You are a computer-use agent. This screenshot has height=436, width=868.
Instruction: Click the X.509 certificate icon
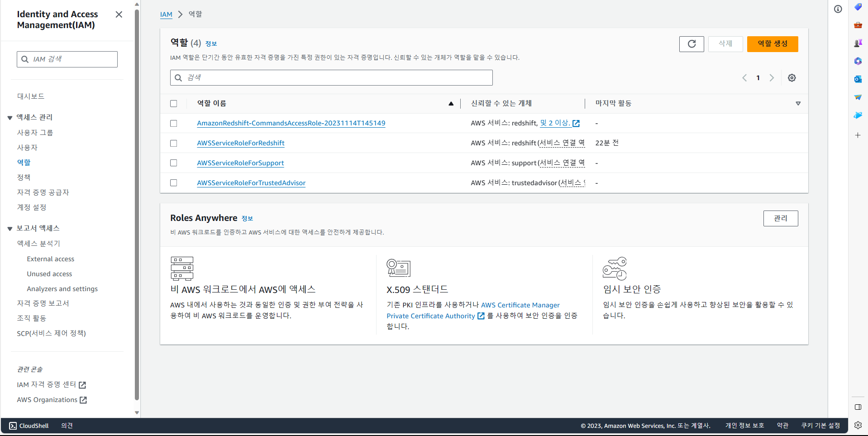398,268
